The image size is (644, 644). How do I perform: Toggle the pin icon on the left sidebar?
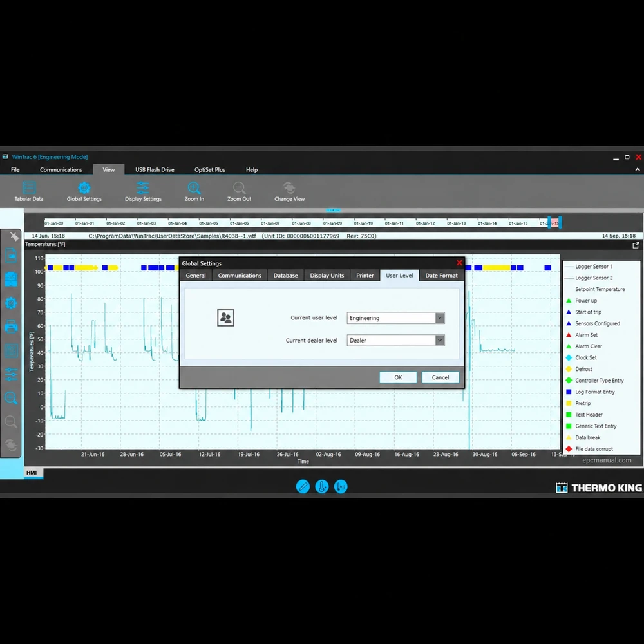pos(14,236)
